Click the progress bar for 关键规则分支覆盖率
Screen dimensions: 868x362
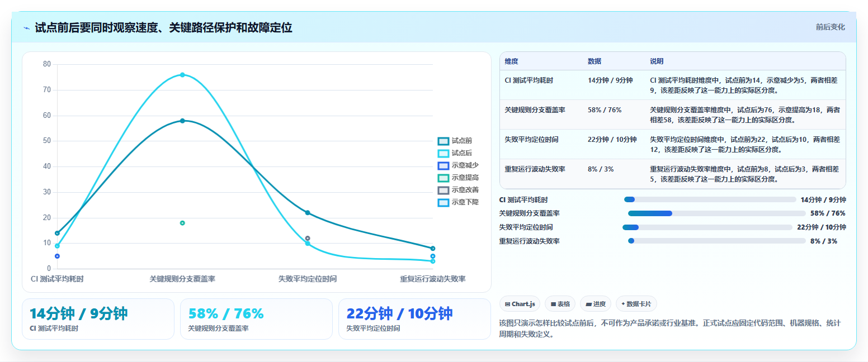(717, 213)
